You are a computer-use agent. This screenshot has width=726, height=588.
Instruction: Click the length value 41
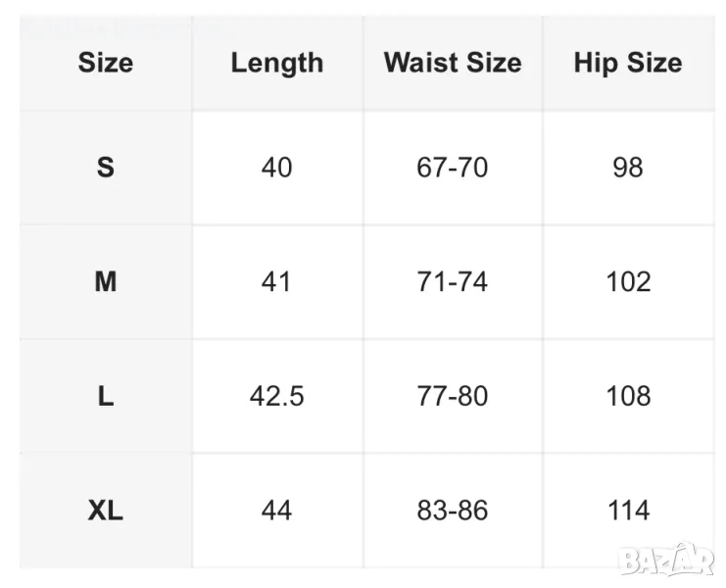pos(277,282)
